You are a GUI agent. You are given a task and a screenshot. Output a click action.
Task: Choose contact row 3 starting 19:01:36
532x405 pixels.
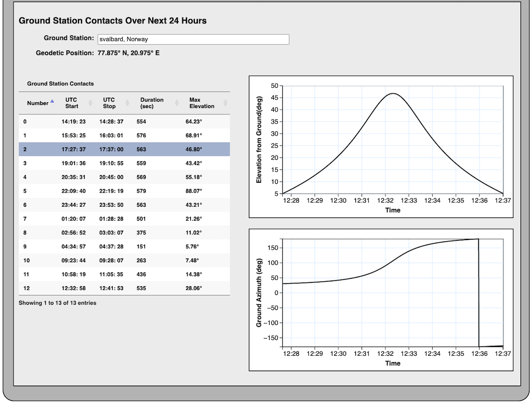(124, 163)
